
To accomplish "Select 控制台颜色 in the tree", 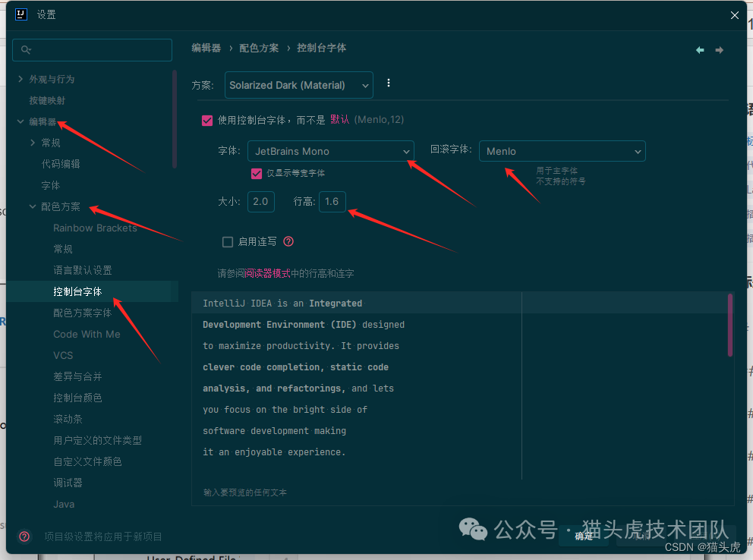I will click(x=77, y=398).
